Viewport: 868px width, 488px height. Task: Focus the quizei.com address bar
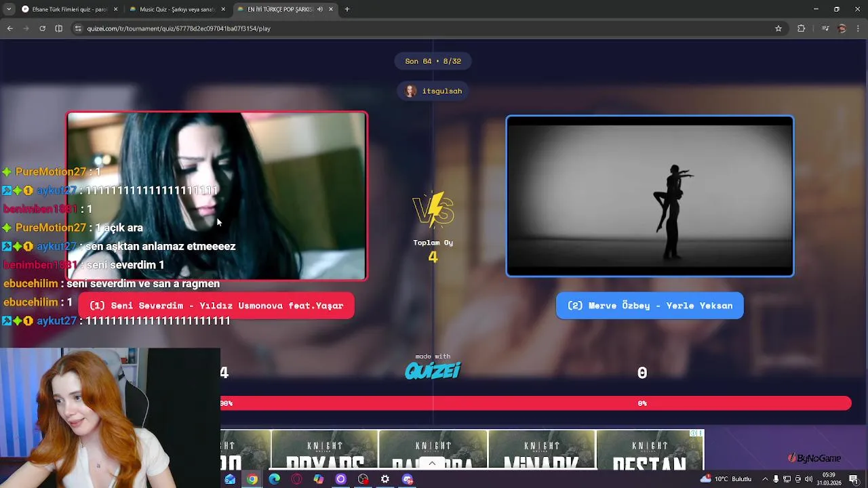[427, 28]
